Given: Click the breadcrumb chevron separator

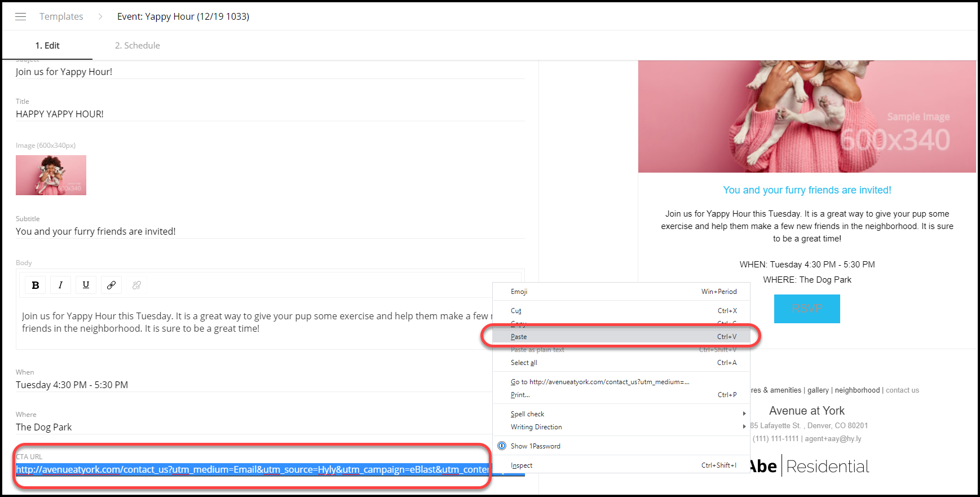Looking at the screenshot, I should [x=100, y=16].
